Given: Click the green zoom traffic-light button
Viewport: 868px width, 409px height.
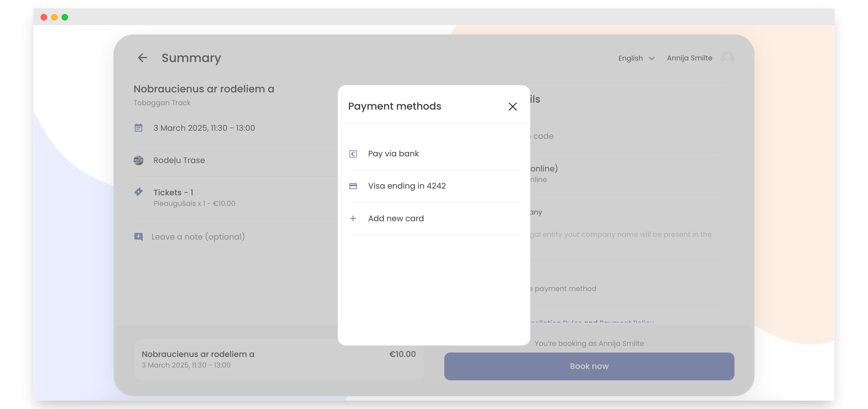Looking at the screenshot, I should (x=65, y=17).
